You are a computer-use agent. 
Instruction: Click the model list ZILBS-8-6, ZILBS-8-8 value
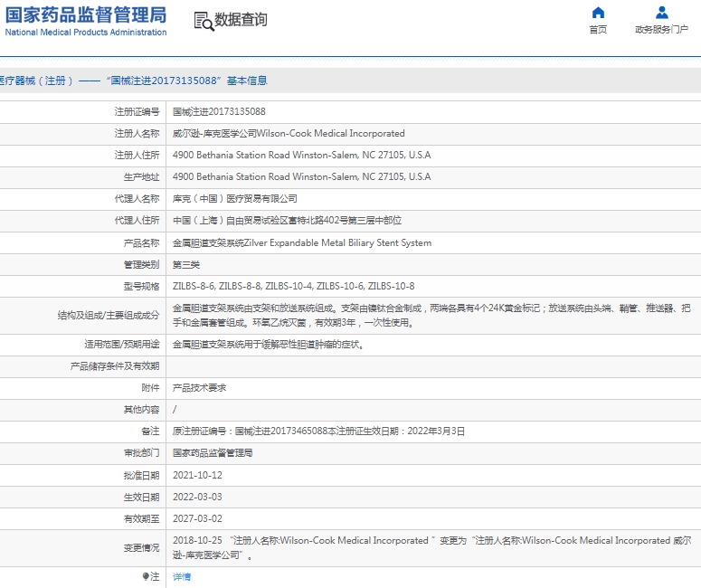tap(293, 286)
